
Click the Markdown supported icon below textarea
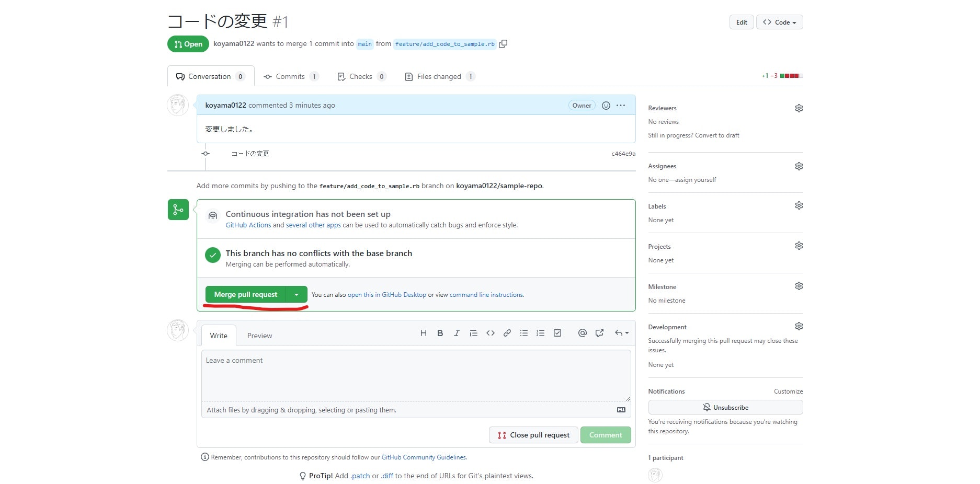coord(621,410)
